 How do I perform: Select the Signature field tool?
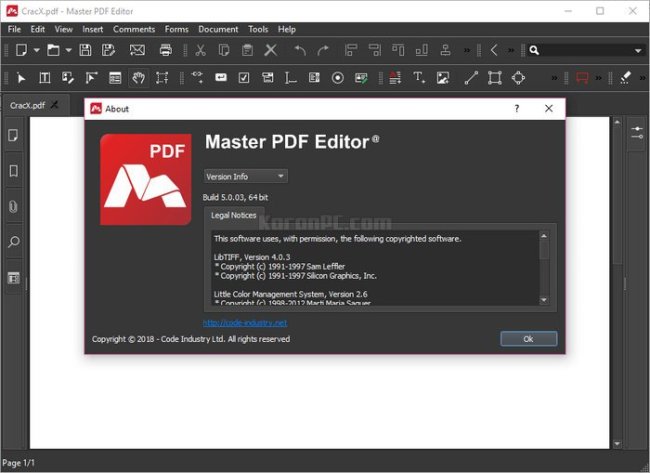[361, 78]
